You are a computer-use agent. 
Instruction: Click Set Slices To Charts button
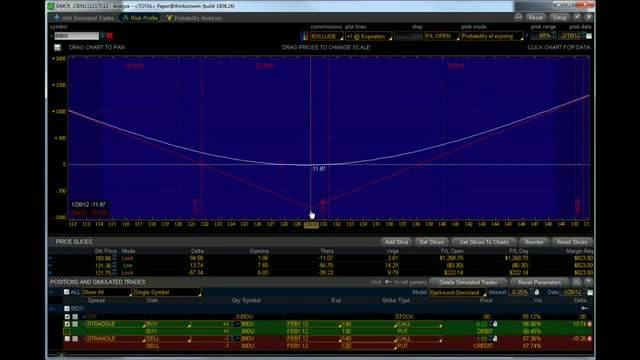pos(484,242)
